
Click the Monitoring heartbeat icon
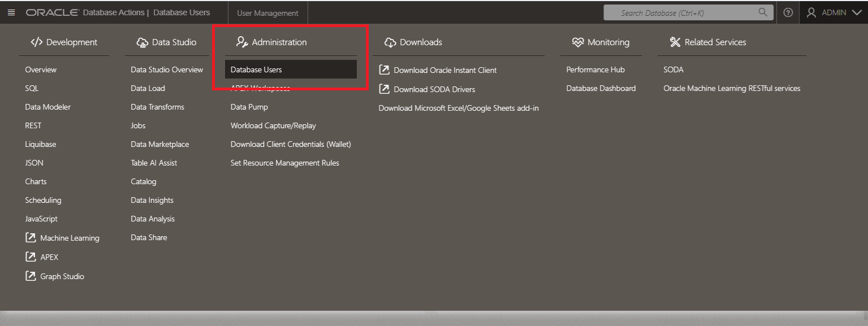click(x=577, y=42)
